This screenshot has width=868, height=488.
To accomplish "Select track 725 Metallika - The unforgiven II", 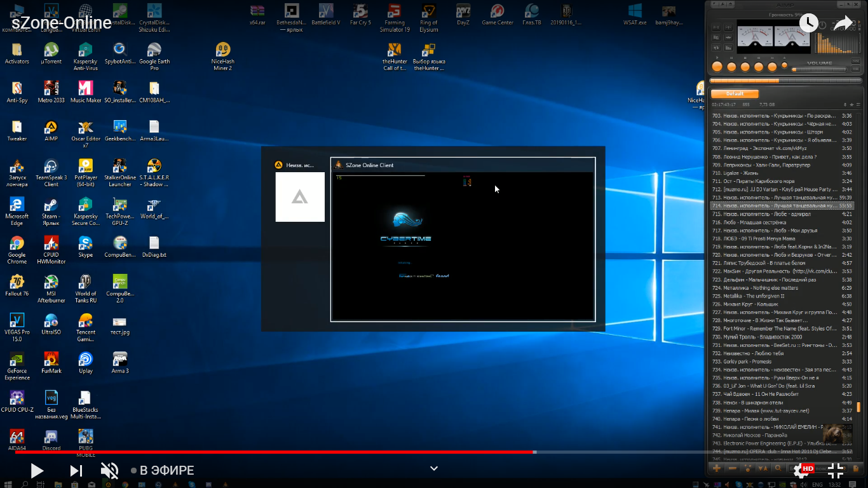I will point(782,296).
